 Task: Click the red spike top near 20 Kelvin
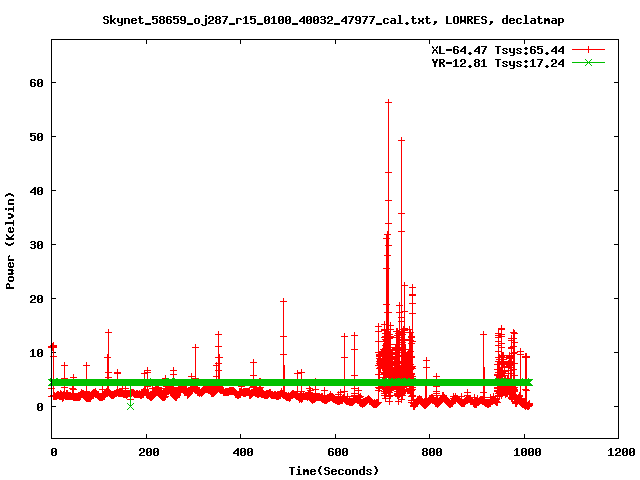[x=283, y=301]
